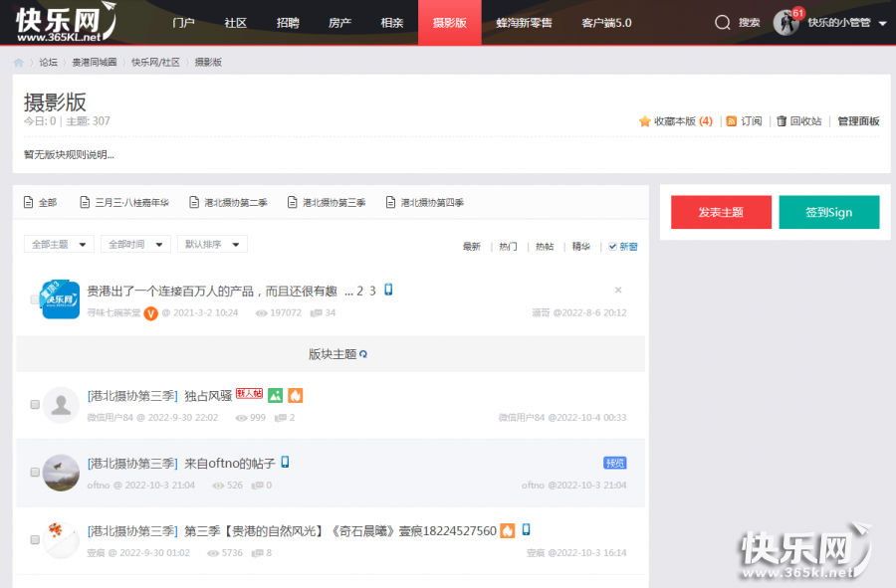896x588 pixels.
Task: Click the mobile icon on the 来自oftno的帖子 row
Action: 285,462
